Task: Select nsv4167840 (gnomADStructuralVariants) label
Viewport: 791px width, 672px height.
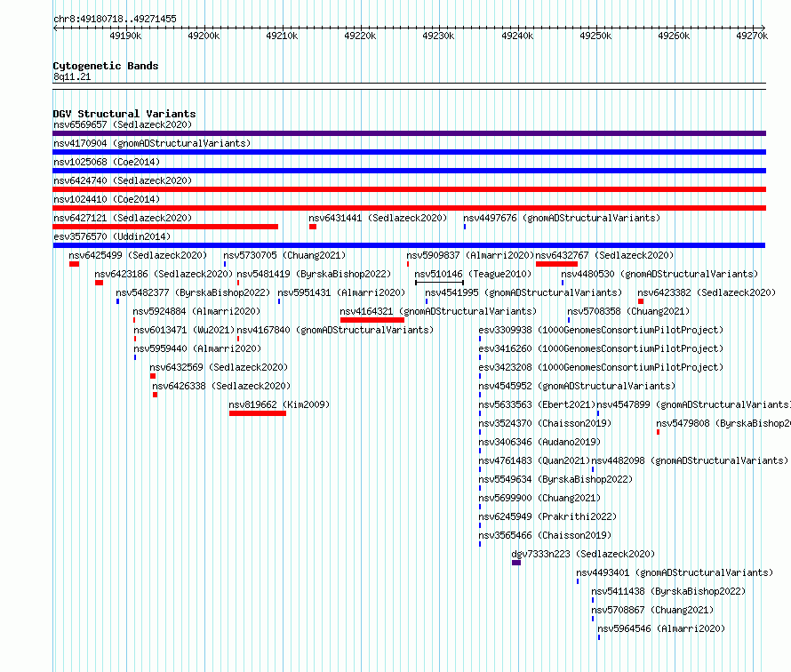Action: pos(335,330)
